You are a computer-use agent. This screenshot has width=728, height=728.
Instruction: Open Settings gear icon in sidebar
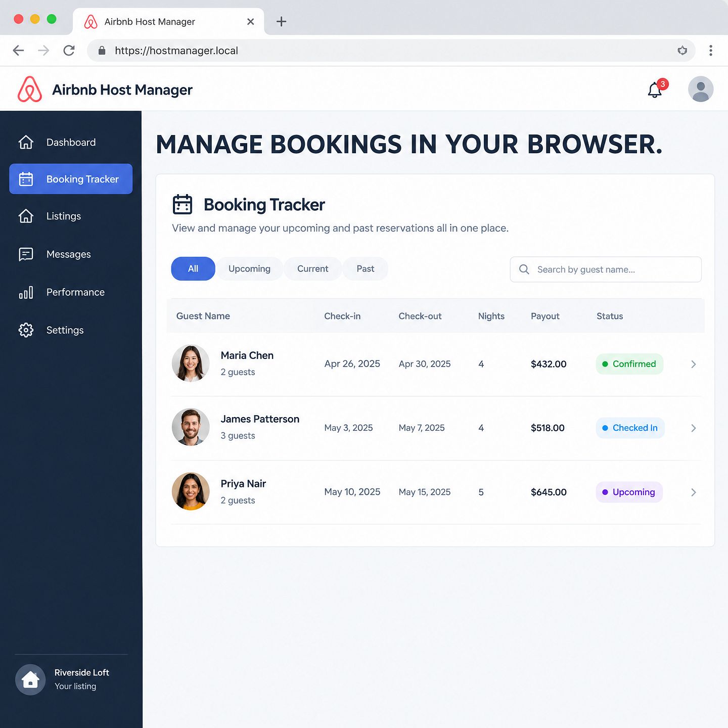[x=26, y=330]
